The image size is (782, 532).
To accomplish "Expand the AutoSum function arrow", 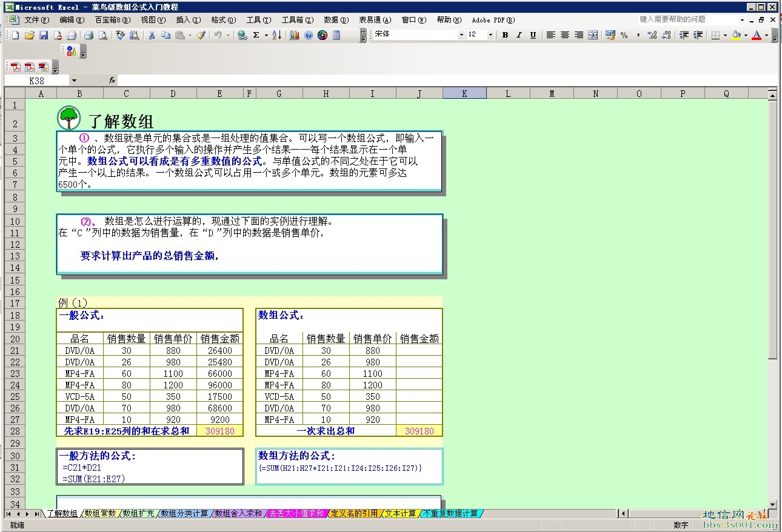I will click(266, 35).
